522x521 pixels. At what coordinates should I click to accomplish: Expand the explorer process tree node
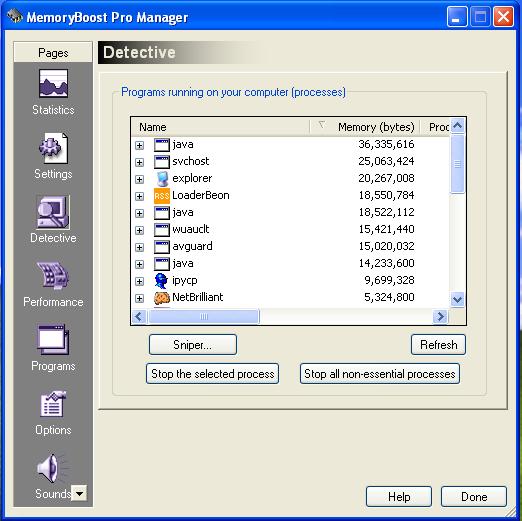point(139,179)
